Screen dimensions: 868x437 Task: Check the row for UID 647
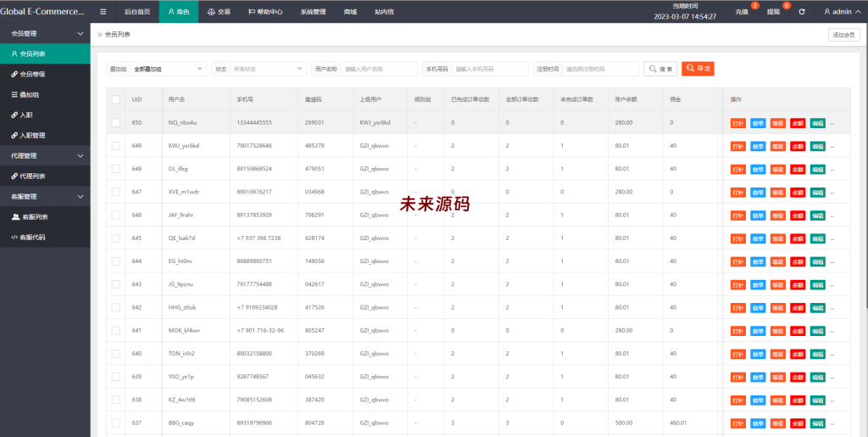pos(115,192)
